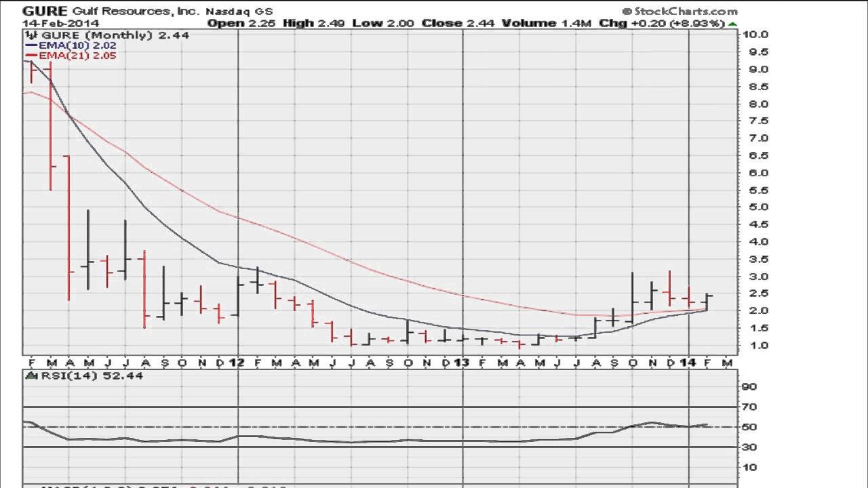This screenshot has height=488, width=868.
Task: Click the red EMA(21) line swatch
Action: [x=31, y=56]
